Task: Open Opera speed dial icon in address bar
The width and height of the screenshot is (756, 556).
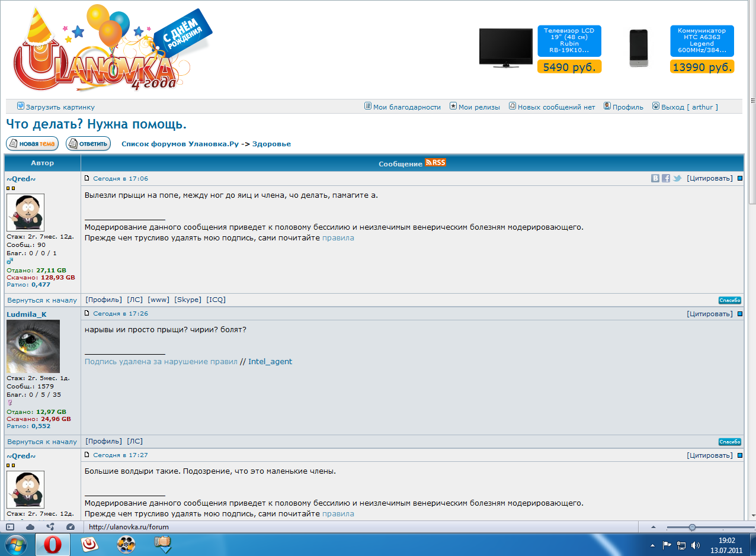Action: 9,526
